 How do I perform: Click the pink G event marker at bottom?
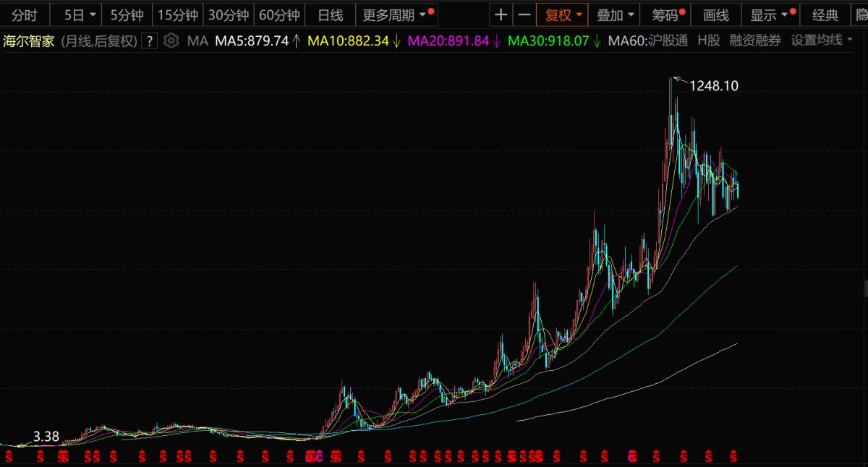pos(632,456)
